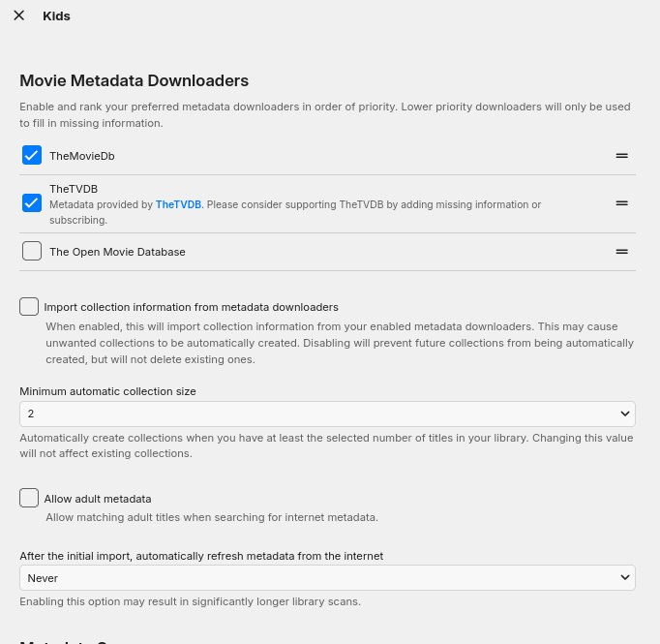Tick the Import collection information checkbox box
660x644 pixels.
[30, 307]
